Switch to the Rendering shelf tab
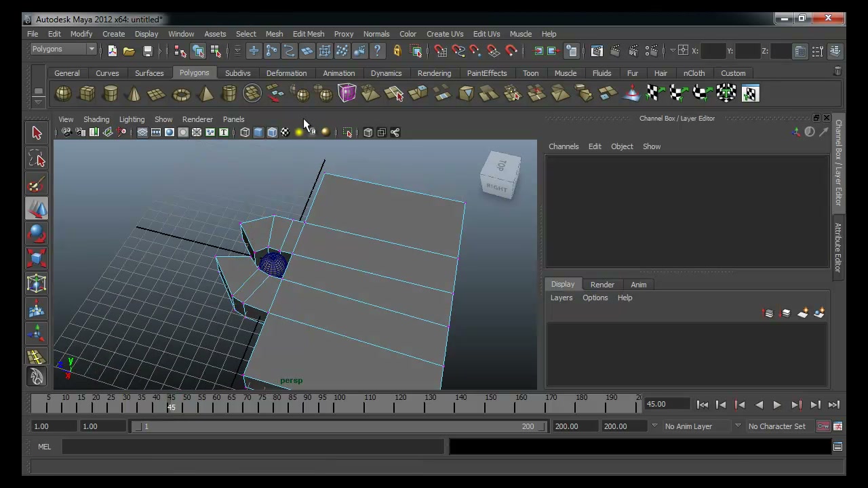The width and height of the screenshot is (868, 488). tap(434, 73)
